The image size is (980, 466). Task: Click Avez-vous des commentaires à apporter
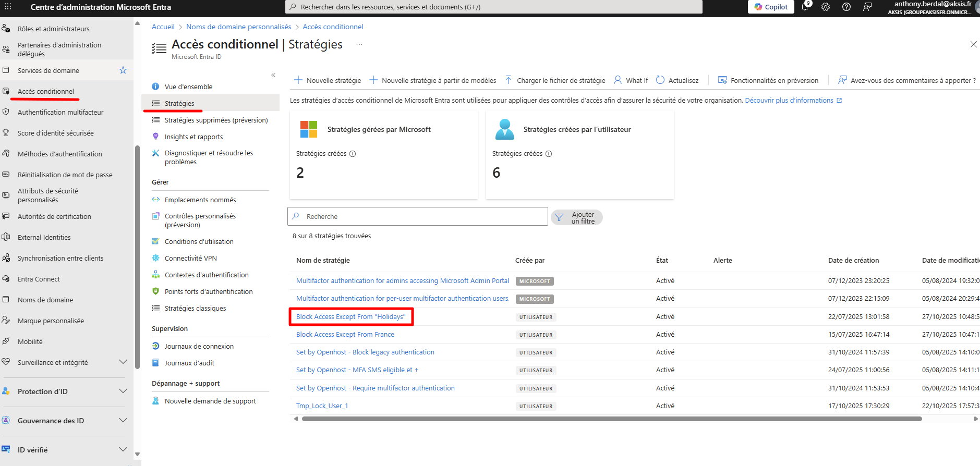point(907,80)
